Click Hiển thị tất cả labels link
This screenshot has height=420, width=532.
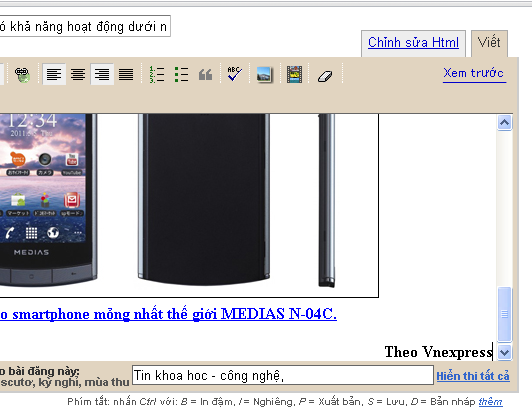click(x=473, y=376)
